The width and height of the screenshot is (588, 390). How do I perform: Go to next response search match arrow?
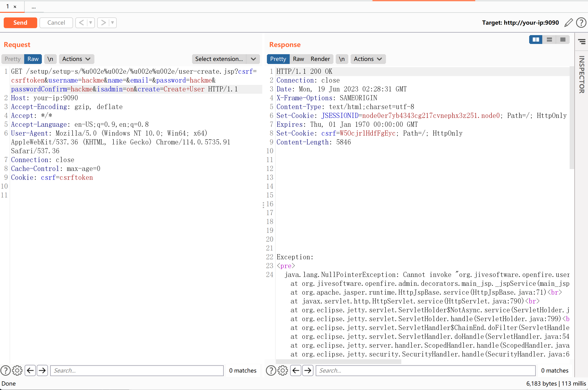pos(308,370)
